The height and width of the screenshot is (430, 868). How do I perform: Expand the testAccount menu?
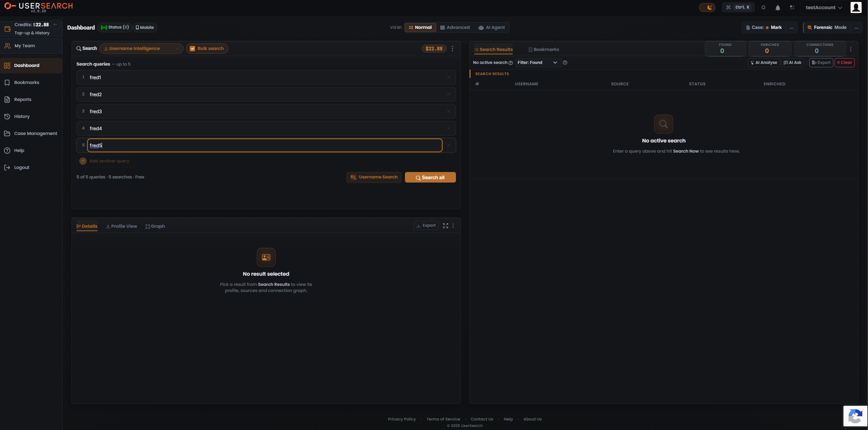(x=824, y=7)
